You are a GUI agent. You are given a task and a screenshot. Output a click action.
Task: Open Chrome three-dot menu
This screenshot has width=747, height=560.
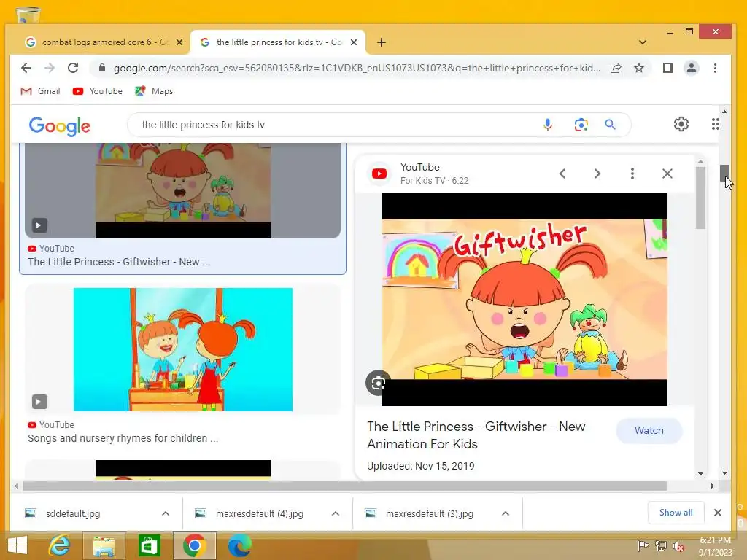point(715,68)
